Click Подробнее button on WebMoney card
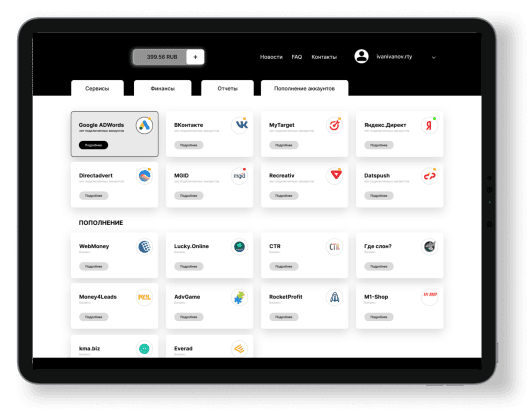 (93, 266)
